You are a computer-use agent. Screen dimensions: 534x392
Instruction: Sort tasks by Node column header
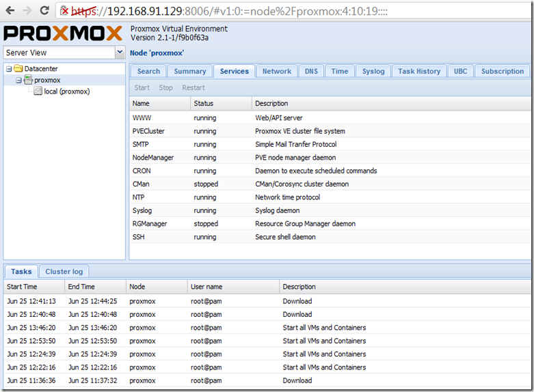(x=157, y=287)
